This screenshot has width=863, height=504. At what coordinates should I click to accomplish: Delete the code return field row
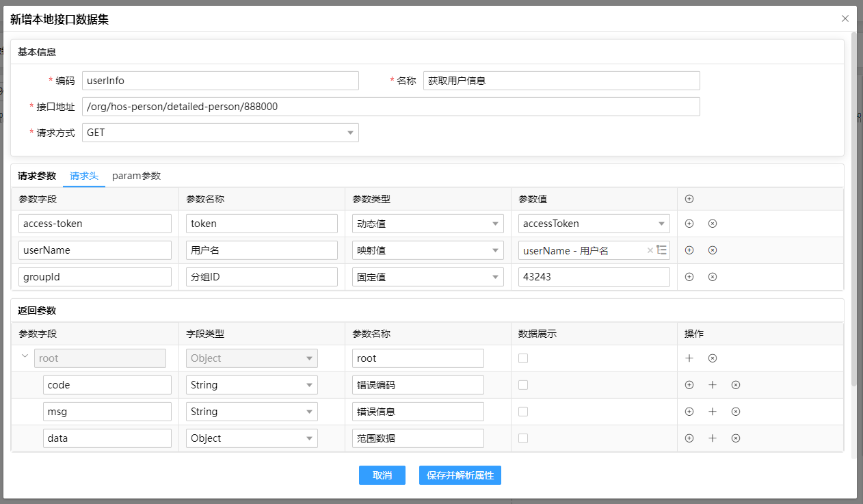(x=736, y=385)
